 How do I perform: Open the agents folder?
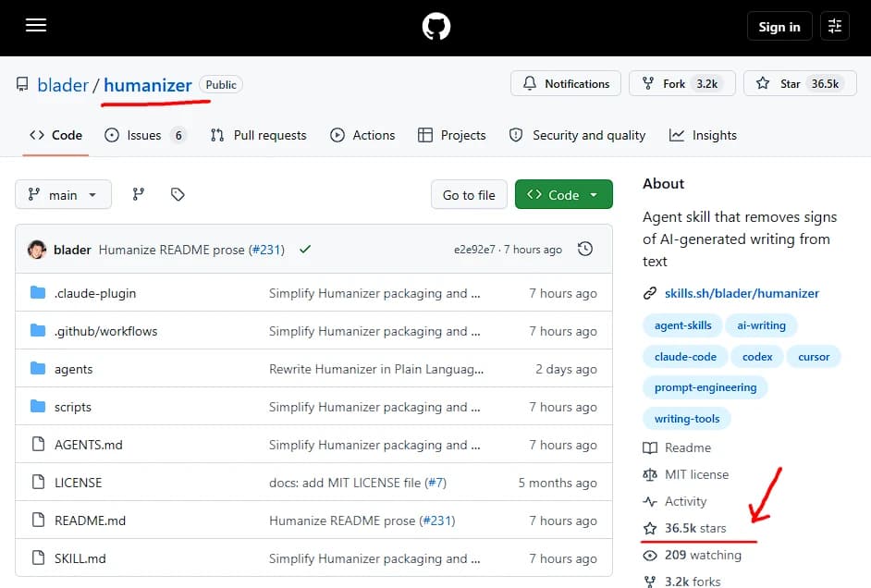73,369
